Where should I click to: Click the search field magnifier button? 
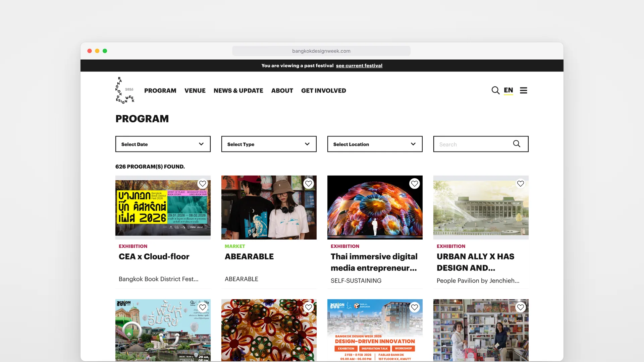click(517, 144)
